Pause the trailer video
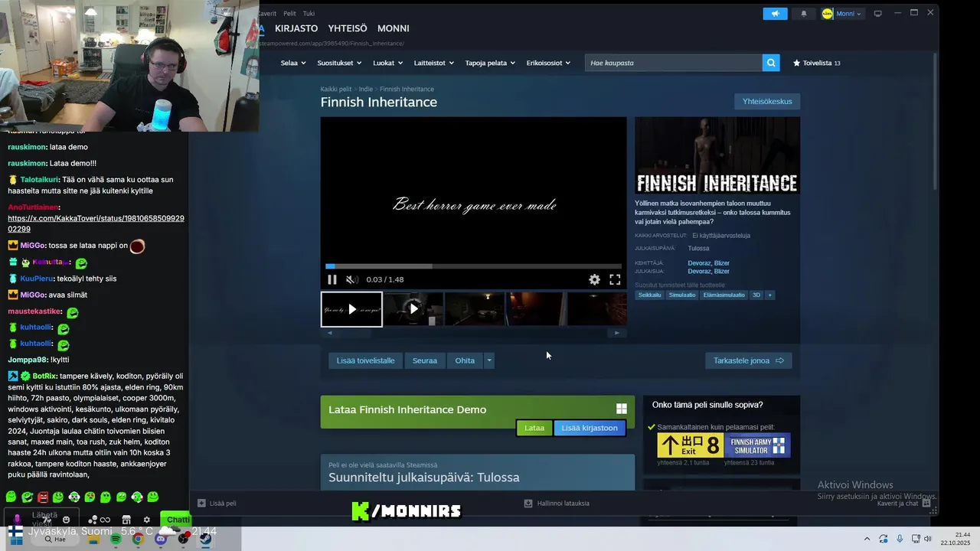 pos(332,280)
